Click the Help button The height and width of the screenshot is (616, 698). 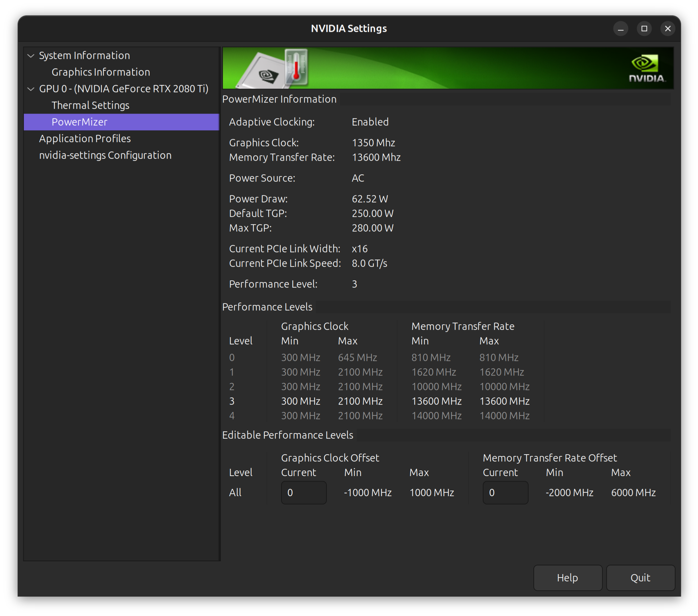[x=567, y=578]
